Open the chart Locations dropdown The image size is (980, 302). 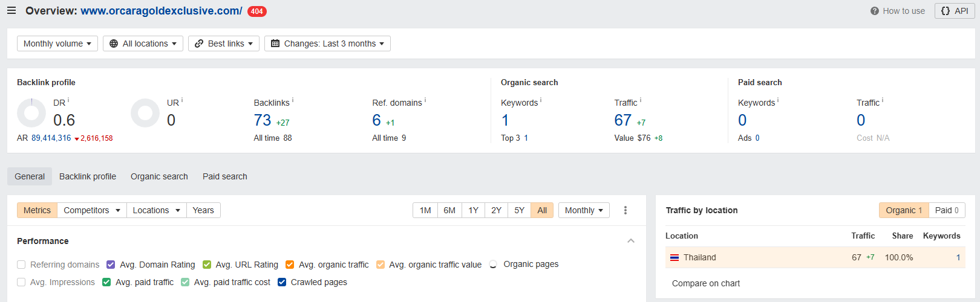point(157,210)
